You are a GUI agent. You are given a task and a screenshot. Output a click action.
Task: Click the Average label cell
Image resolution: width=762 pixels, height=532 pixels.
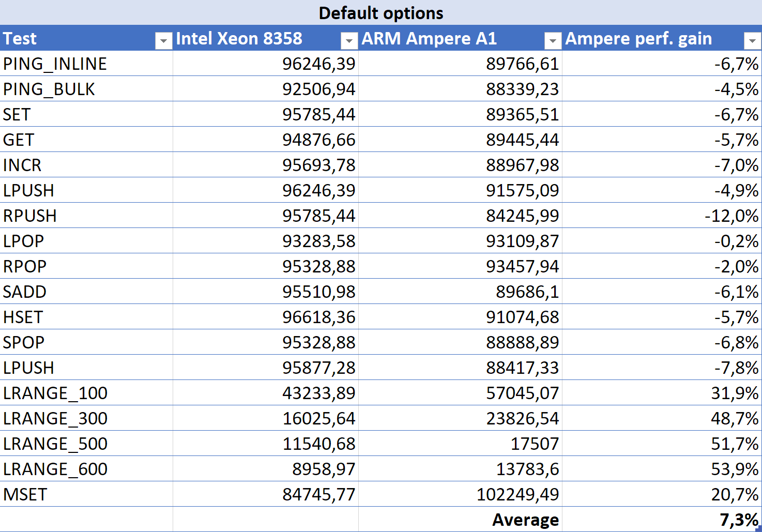click(x=460, y=520)
